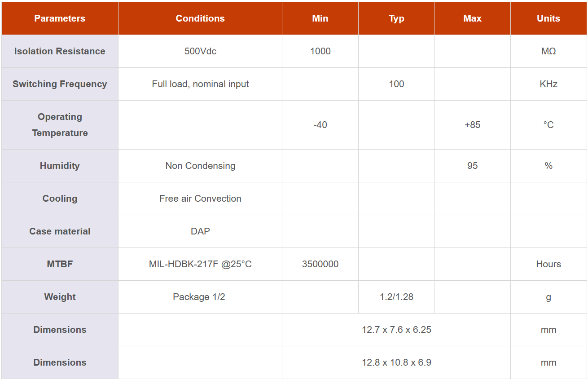The width and height of the screenshot is (588, 380).
Task: Click the Non Condensing condition
Action: point(200,166)
